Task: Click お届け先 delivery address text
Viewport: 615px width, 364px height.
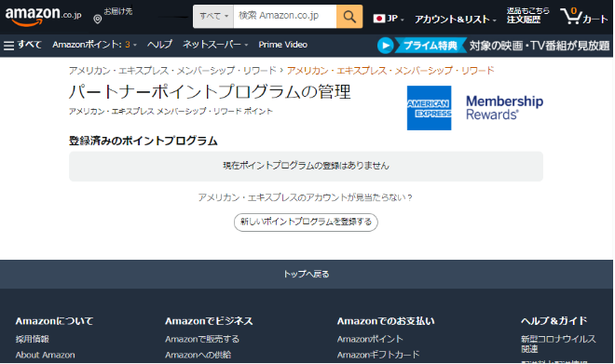Action: (118, 11)
